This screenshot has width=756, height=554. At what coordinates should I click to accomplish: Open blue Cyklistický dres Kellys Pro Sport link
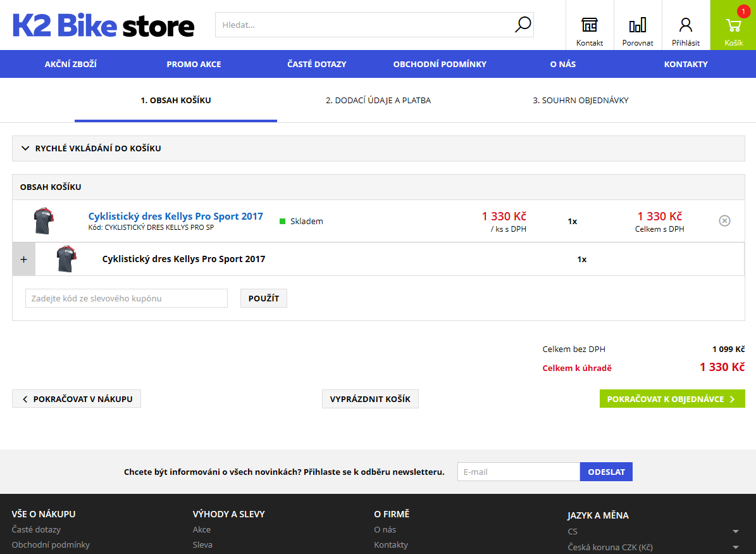[175, 216]
